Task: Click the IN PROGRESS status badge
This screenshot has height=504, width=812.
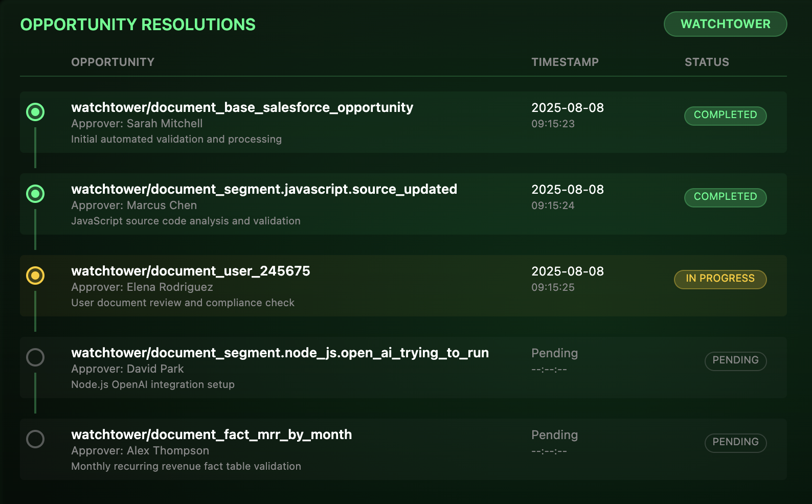Action: (x=719, y=279)
